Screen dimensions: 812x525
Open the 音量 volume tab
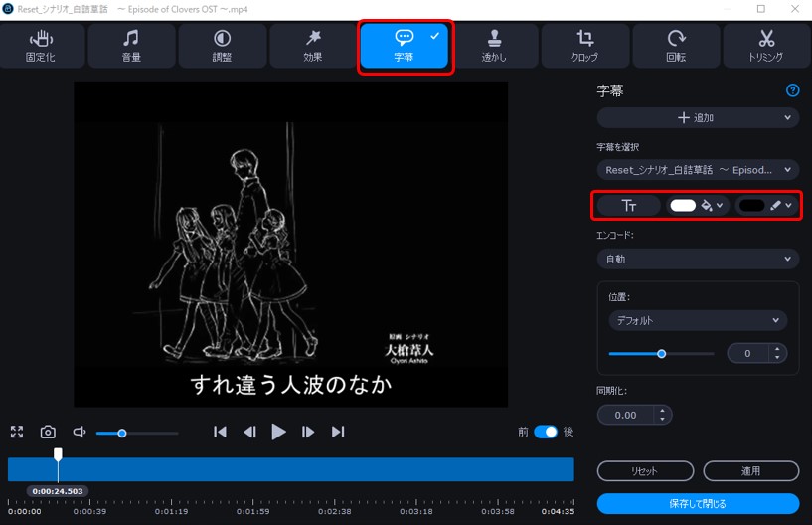pos(131,46)
